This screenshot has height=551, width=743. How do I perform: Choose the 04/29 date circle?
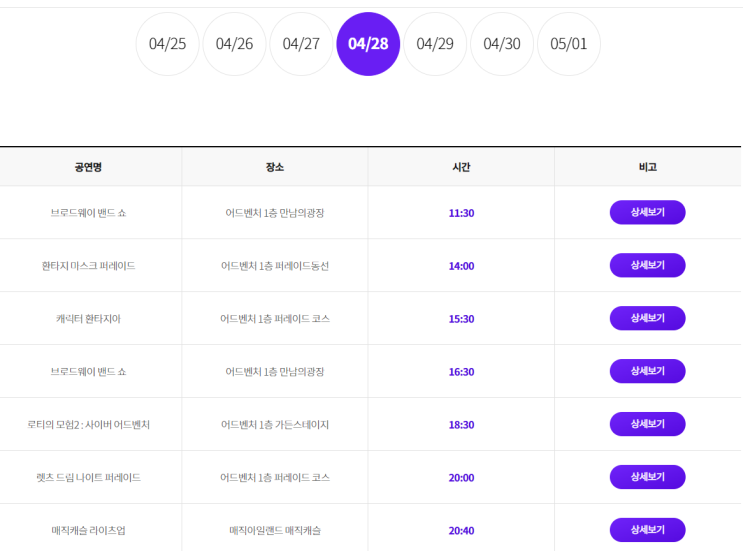[435, 44]
